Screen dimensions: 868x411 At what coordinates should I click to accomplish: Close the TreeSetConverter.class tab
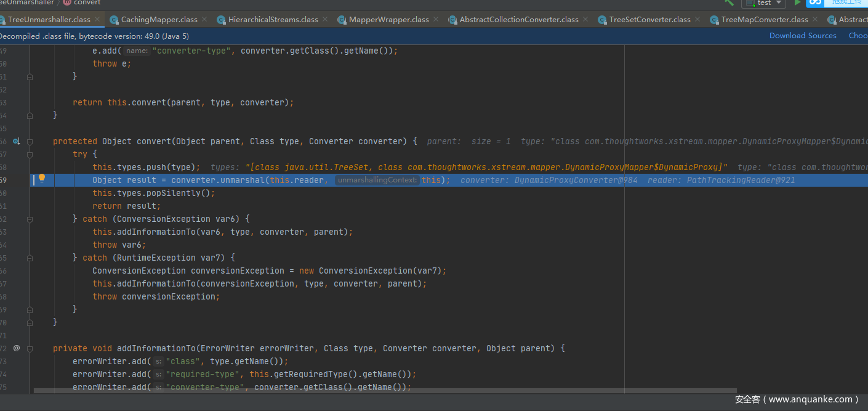698,20
